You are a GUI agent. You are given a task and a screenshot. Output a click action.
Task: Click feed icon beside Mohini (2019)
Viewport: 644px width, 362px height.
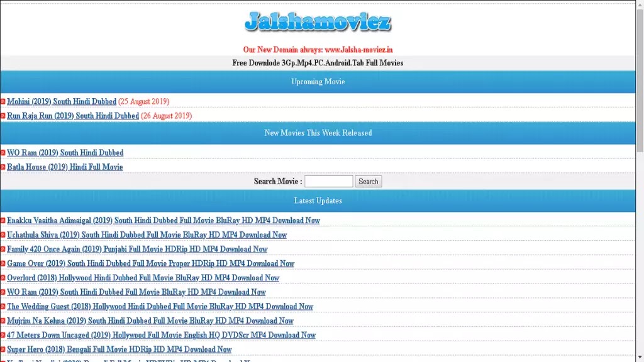(x=3, y=101)
